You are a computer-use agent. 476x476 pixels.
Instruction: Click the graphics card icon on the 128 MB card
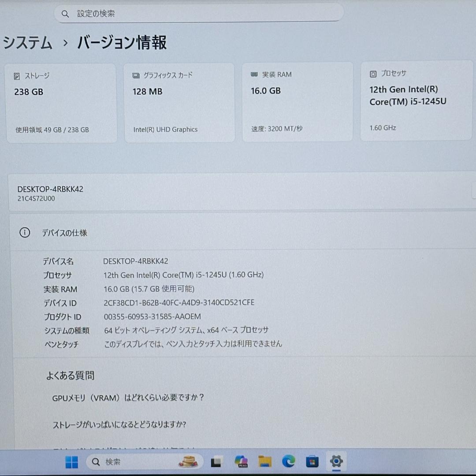pos(135,75)
